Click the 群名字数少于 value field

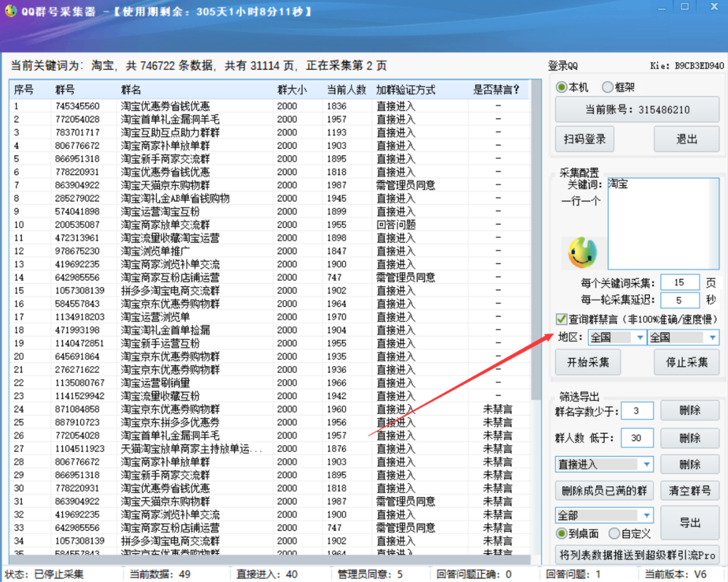[x=636, y=410]
